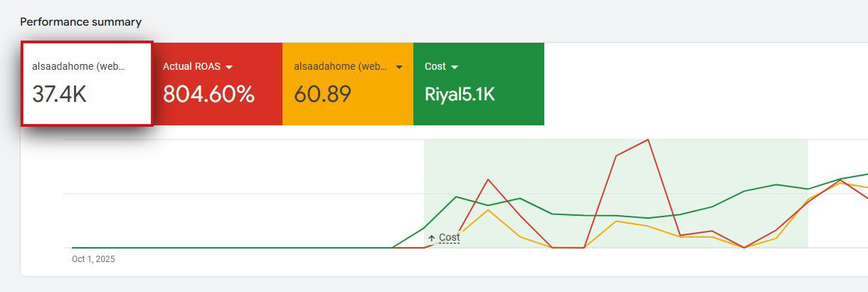Expand the yellow alsaadahome metric dropdown arrow
The width and height of the screenshot is (868, 292).
pos(399,67)
